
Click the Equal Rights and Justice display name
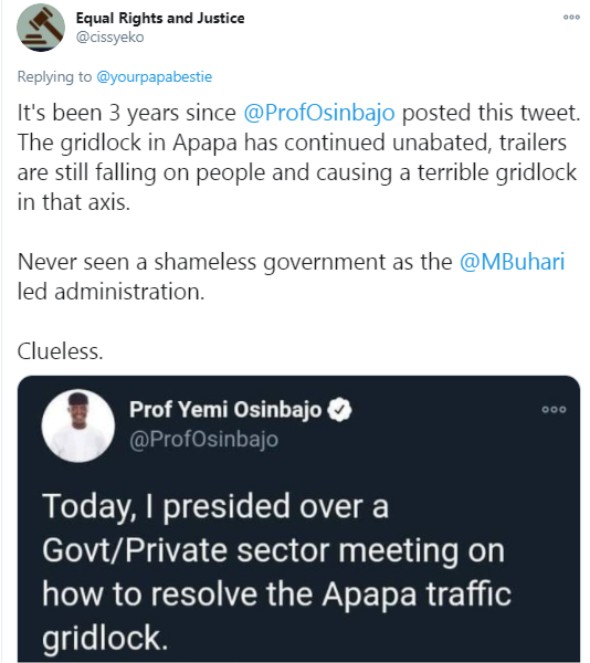point(160,18)
